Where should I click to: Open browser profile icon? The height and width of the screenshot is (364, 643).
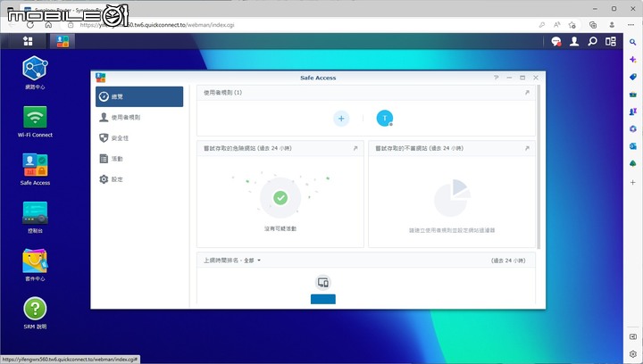click(x=612, y=25)
